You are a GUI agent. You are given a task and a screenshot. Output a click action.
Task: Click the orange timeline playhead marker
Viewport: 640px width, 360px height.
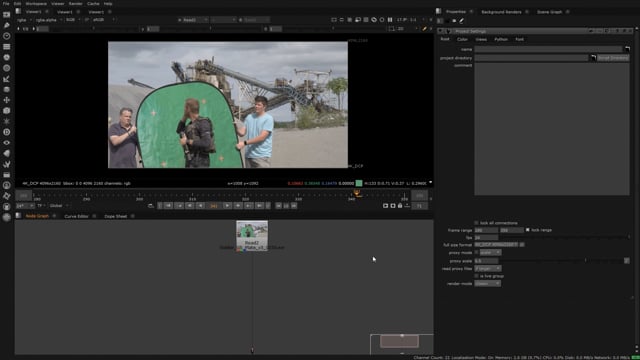point(357,193)
